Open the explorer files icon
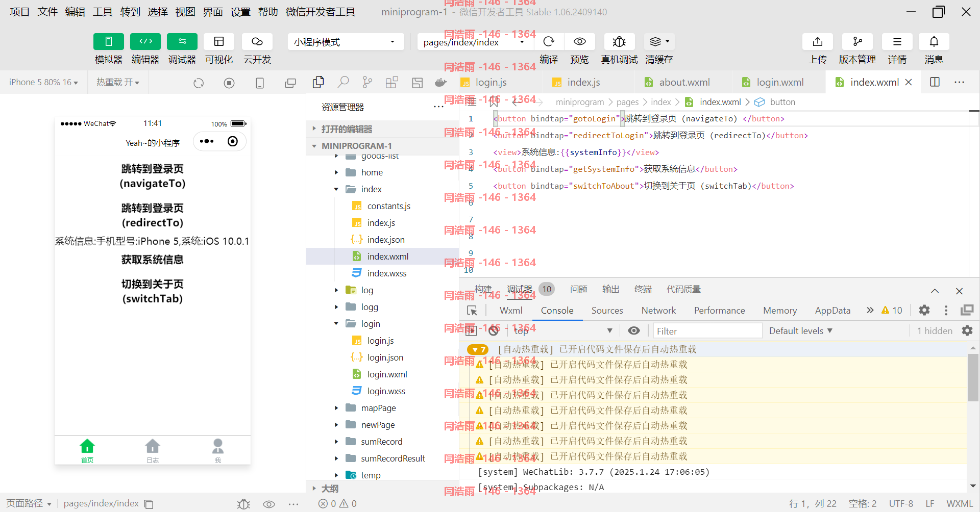The width and height of the screenshot is (980, 512). (x=318, y=82)
